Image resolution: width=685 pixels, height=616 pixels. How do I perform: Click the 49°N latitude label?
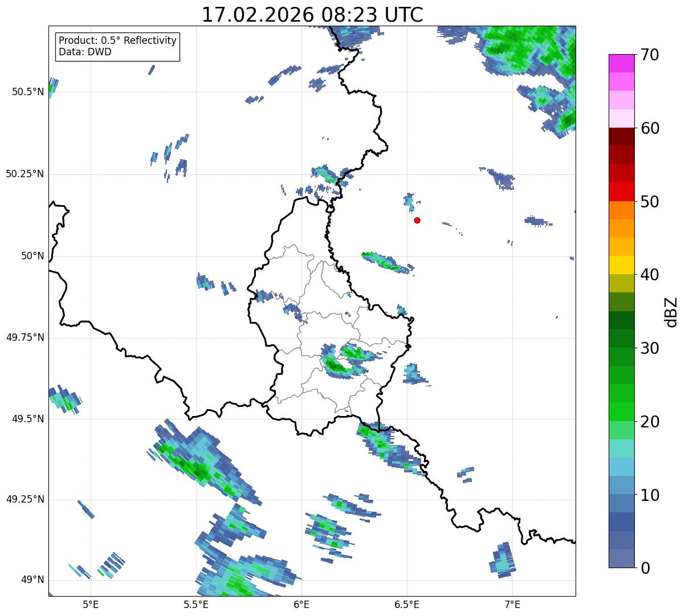coord(32,580)
